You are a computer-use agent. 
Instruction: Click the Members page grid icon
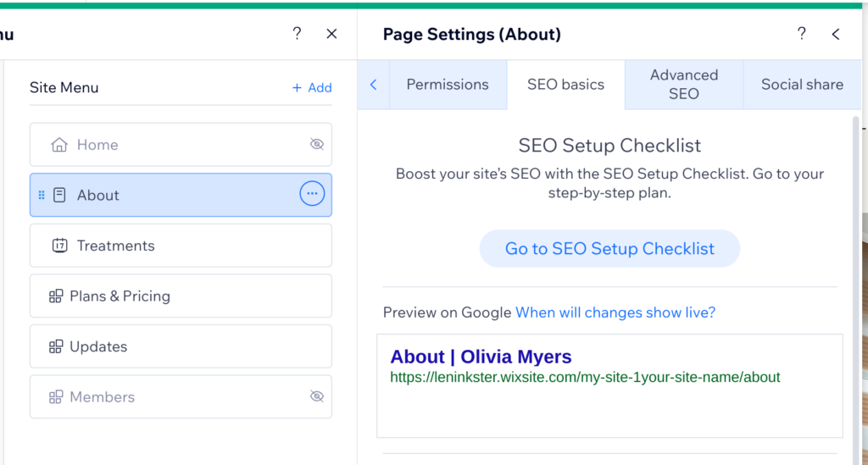point(56,397)
